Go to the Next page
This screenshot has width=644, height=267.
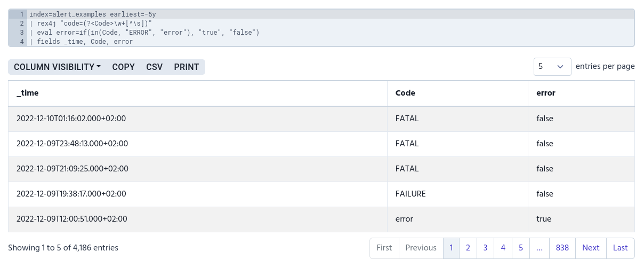[591, 248]
